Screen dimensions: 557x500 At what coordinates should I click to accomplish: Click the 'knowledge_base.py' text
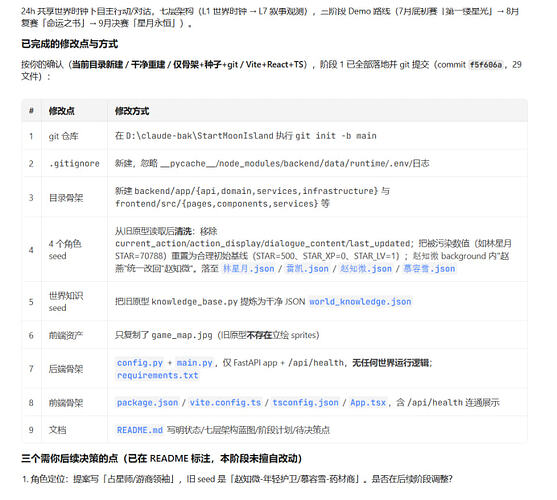coord(195,301)
